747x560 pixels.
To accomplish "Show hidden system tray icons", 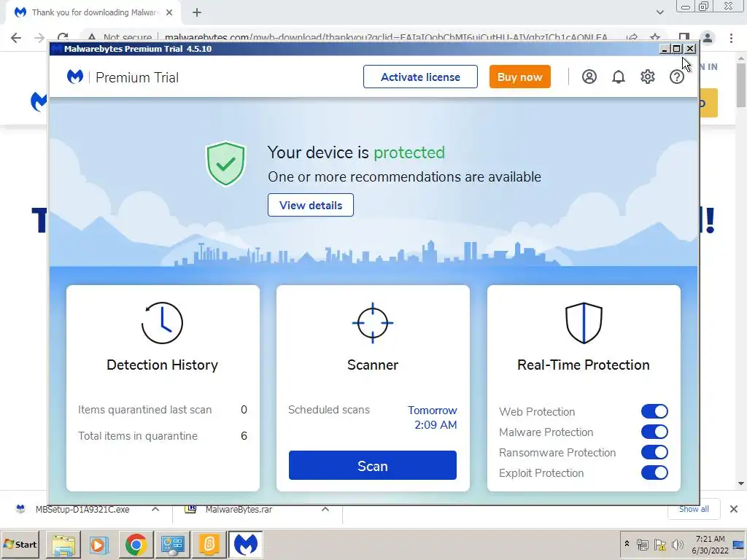I will click(x=627, y=544).
